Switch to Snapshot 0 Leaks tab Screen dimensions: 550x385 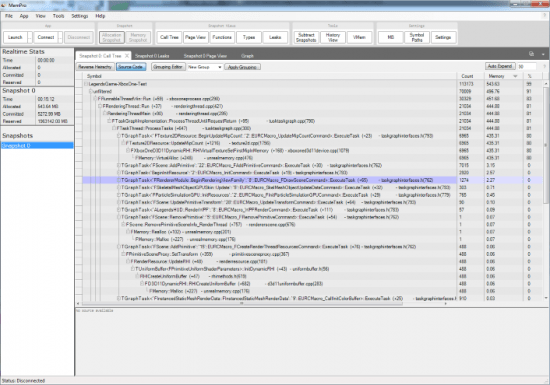tap(152, 56)
